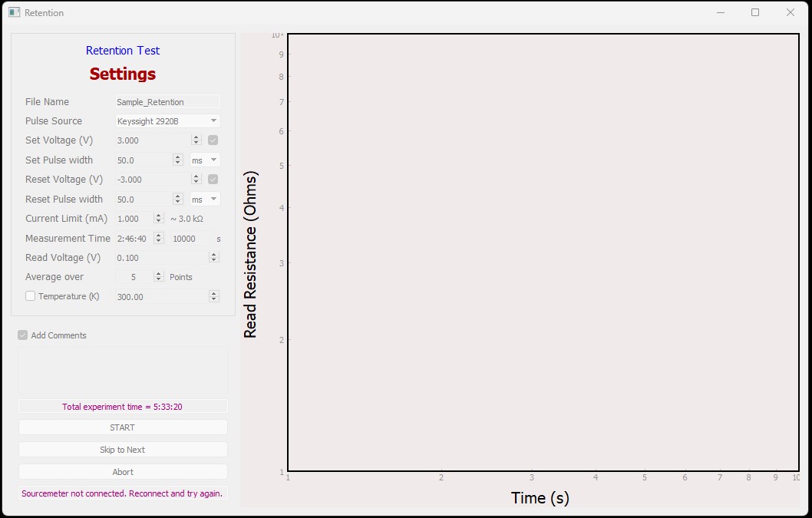Minimize the Retention window
Image resolution: width=812 pixels, height=518 pixels.
(x=721, y=12)
